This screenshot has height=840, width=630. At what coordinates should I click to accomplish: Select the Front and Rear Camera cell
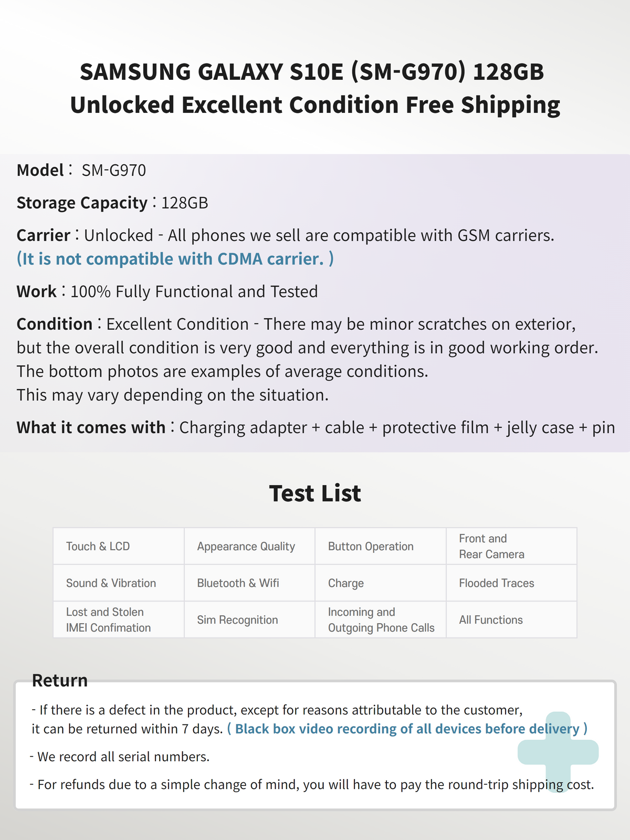coord(511,546)
